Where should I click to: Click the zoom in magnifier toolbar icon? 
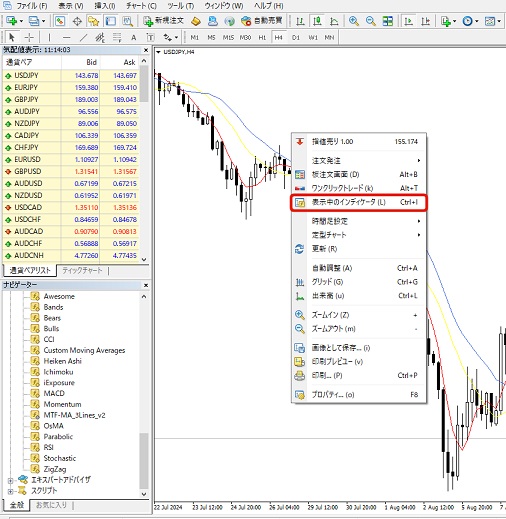pyautogui.click(x=354, y=21)
